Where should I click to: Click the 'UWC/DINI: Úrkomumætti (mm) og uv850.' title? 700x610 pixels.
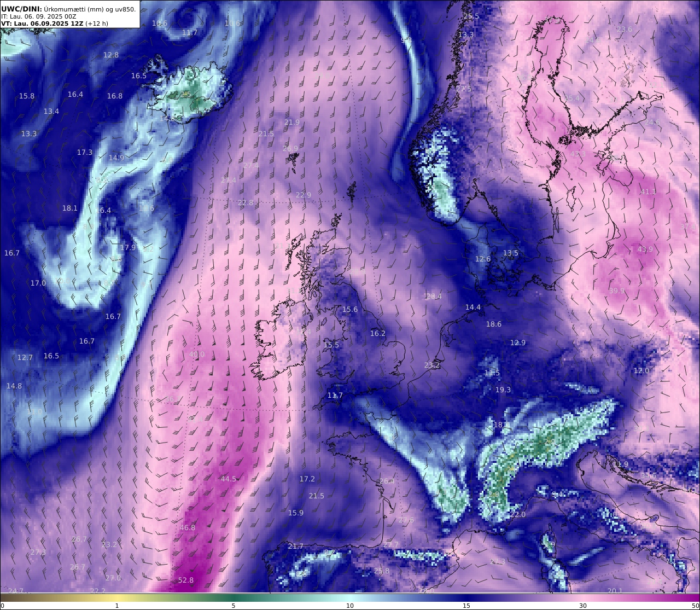[x=68, y=9]
